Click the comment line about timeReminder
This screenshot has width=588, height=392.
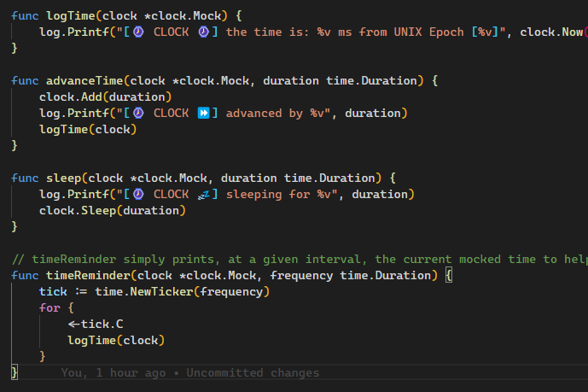coord(300,260)
